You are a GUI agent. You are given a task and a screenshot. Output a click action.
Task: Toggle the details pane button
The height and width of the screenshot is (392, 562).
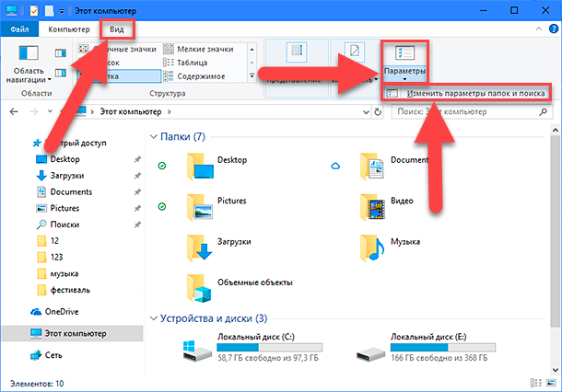[60, 73]
